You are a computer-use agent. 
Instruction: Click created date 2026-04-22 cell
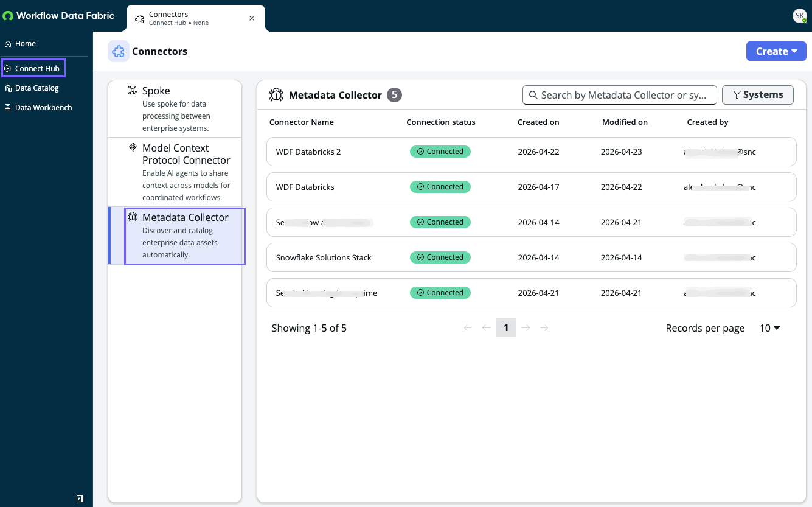[x=538, y=152]
